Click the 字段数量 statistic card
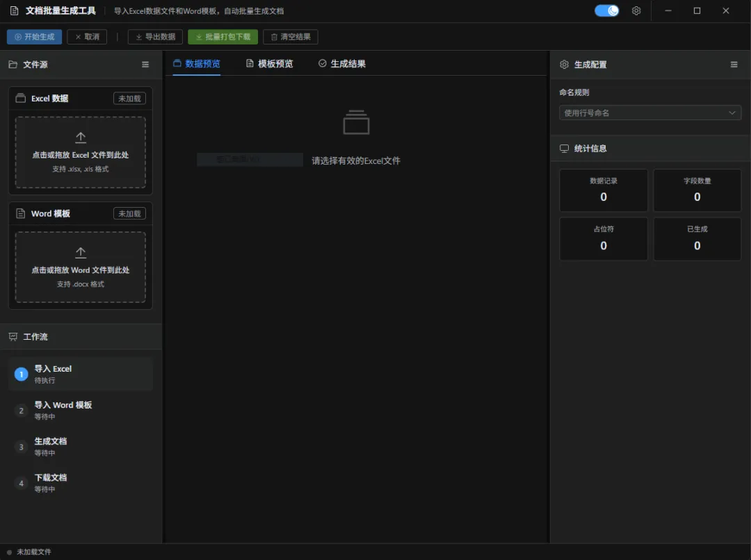751x560 pixels. (x=697, y=190)
